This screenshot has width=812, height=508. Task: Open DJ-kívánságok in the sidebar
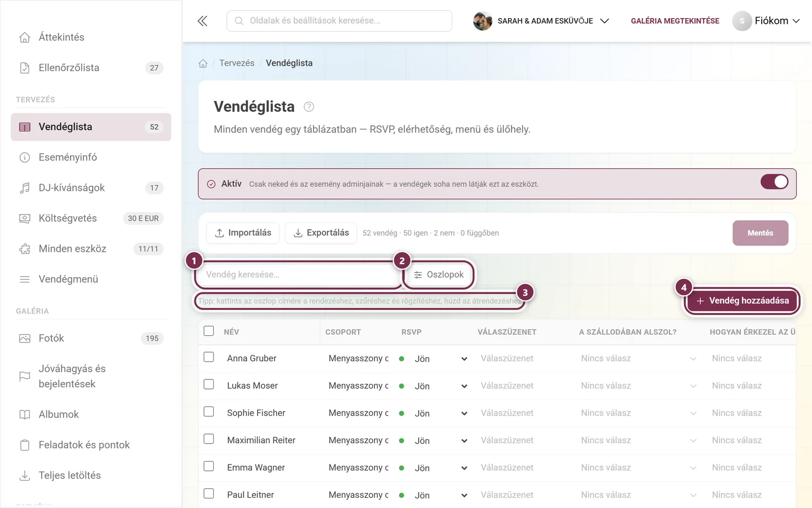coord(91,188)
